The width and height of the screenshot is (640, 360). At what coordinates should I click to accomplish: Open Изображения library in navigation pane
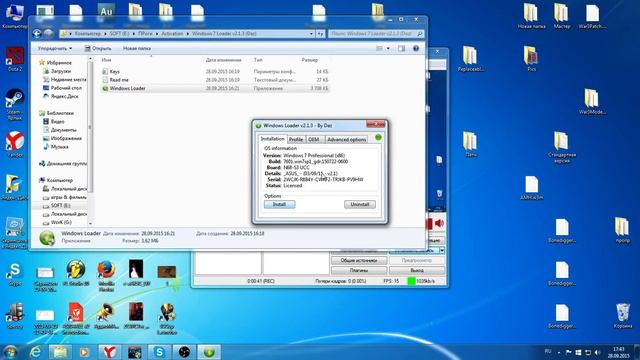[x=62, y=138]
